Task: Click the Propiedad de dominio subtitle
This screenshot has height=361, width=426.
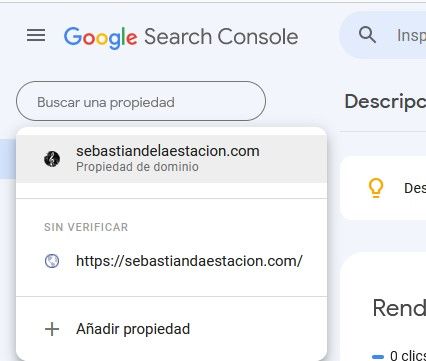Action: pos(137,167)
